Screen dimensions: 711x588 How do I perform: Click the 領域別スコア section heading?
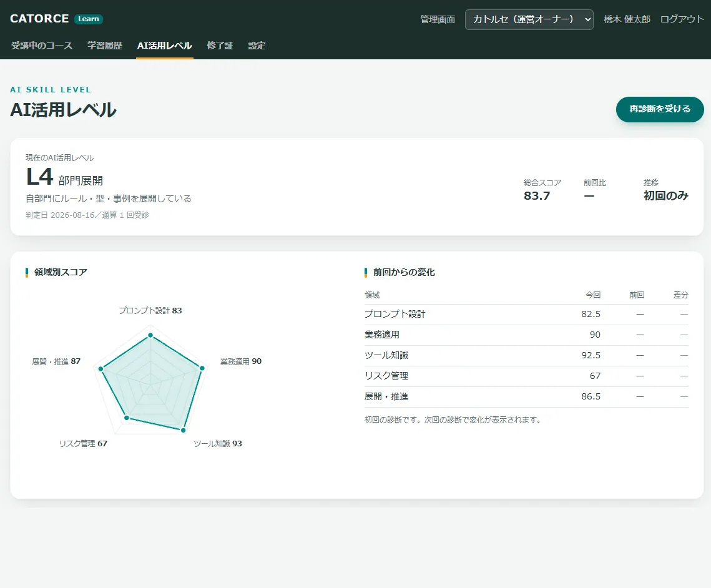(x=61, y=273)
